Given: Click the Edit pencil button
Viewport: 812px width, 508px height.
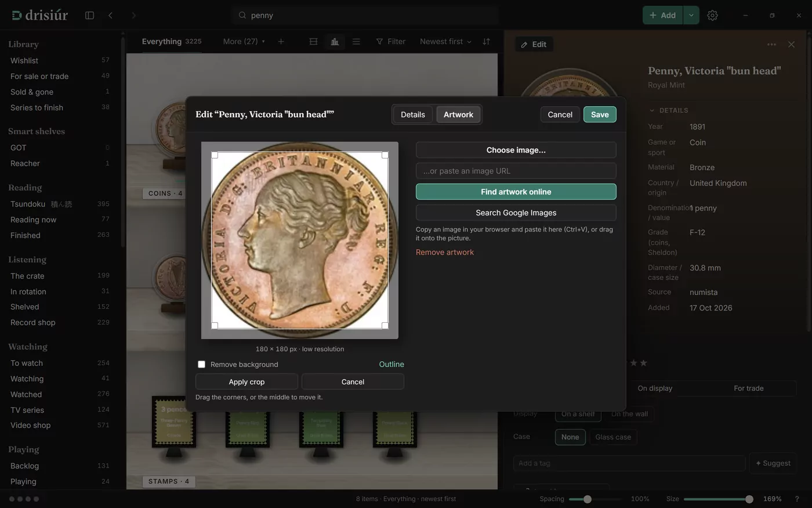Looking at the screenshot, I should coord(534,44).
